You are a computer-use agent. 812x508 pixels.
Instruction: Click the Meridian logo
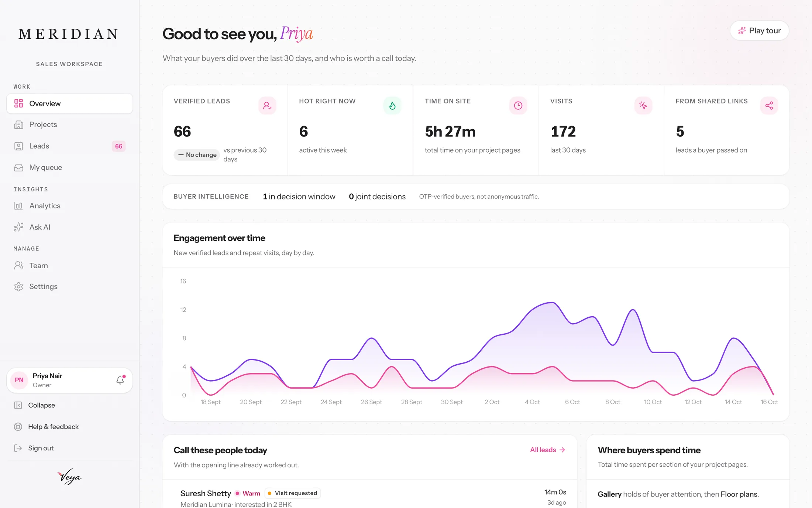69,34
